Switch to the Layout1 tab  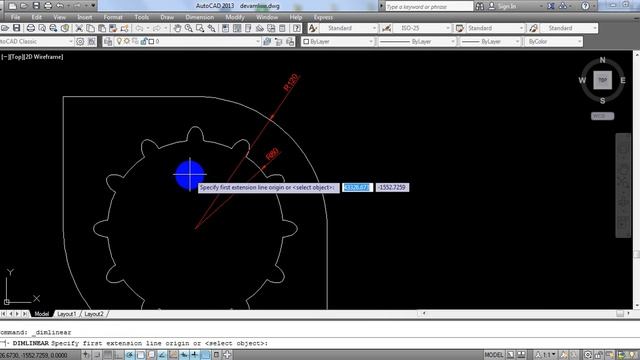(67, 314)
